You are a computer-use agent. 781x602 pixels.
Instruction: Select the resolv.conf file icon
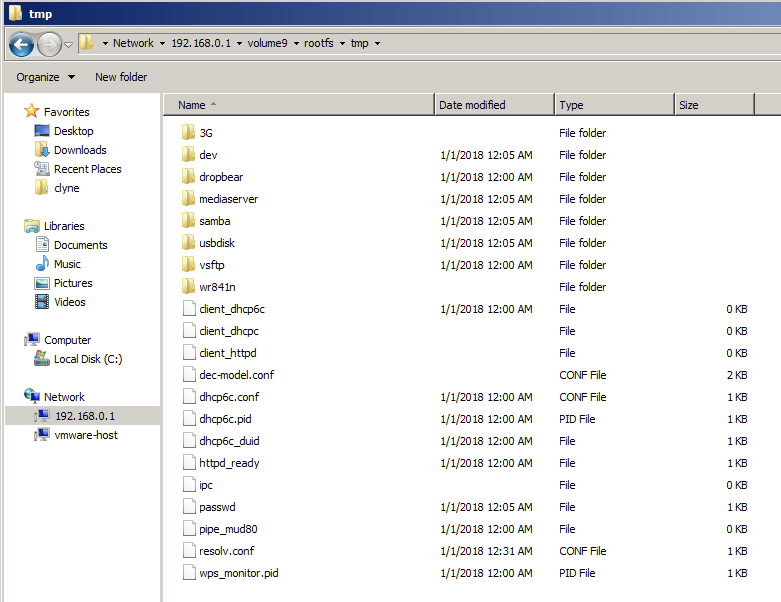(189, 551)
